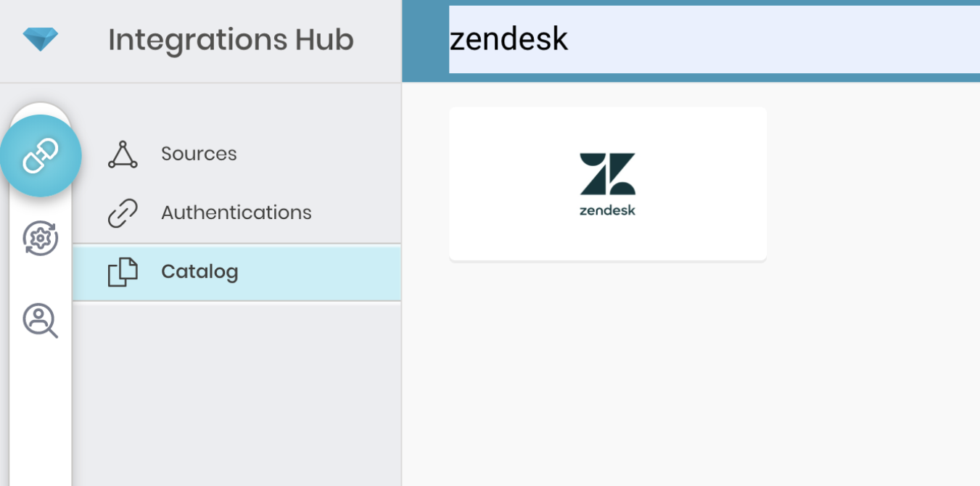Click the white tab above the integrations circle
The height and width of the screenshot is (486, 980).
point(41,109)
